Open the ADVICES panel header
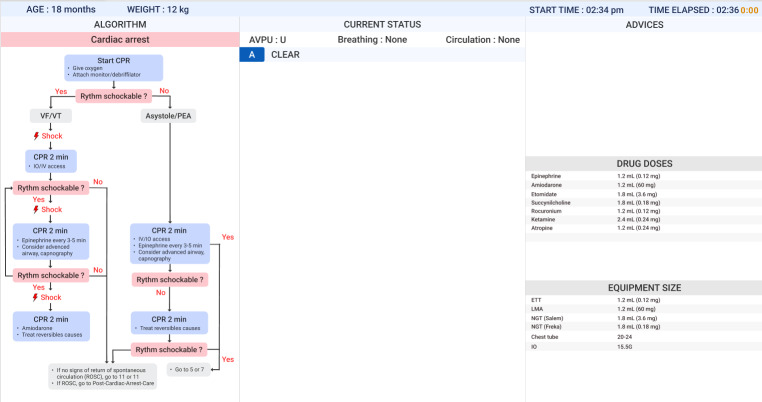 click(644, 24)
